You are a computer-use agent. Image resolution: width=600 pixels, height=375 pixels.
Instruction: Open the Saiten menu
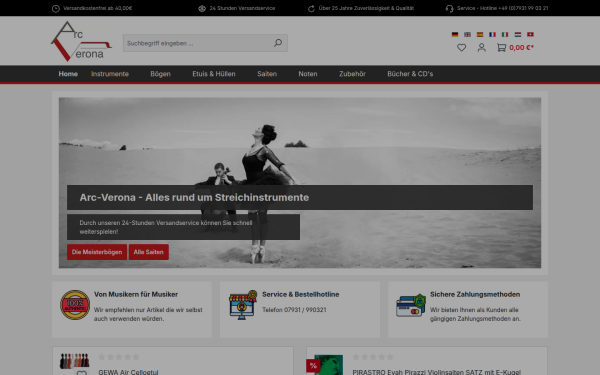tap(267, 74)
